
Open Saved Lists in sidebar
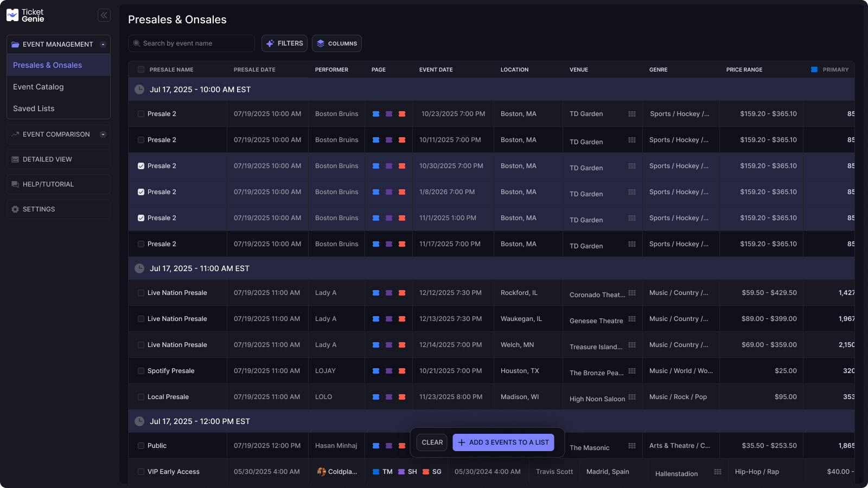pyautogui.click(x=59, y=108)
